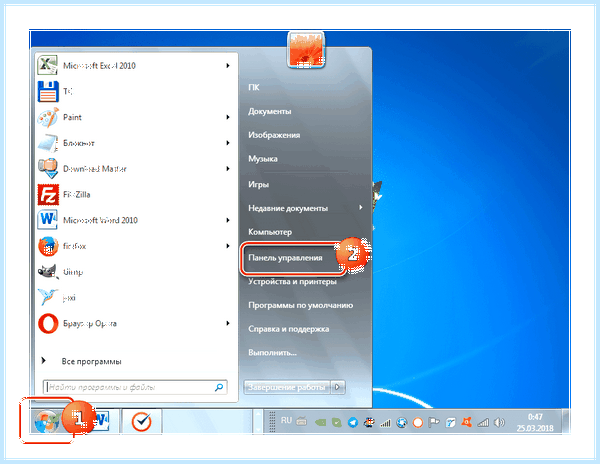Open shutdown options arrow next to Завершение работы
The width and height of the screenshot is (600, 464).
pyautogui.click(x=337, y=387)
